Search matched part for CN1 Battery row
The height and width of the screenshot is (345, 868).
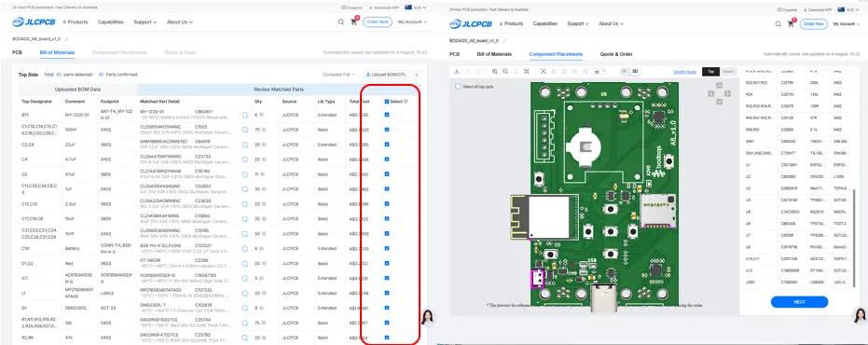pos(244,249)
